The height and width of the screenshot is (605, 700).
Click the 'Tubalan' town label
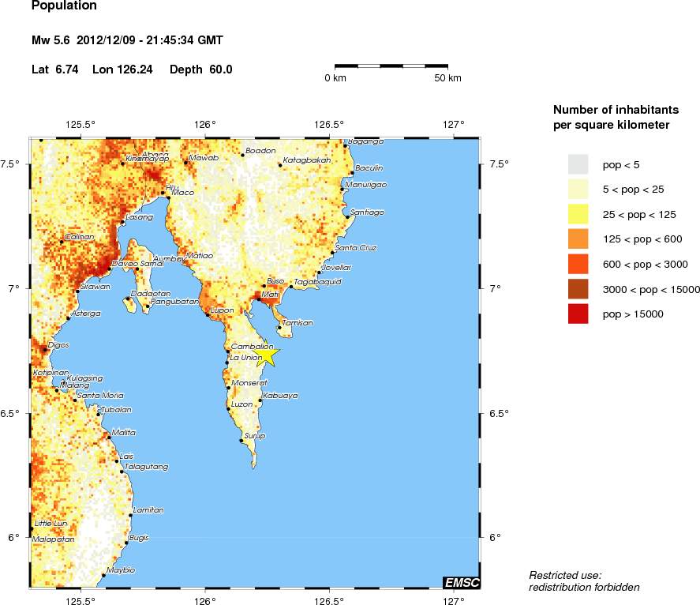point(116,410)
